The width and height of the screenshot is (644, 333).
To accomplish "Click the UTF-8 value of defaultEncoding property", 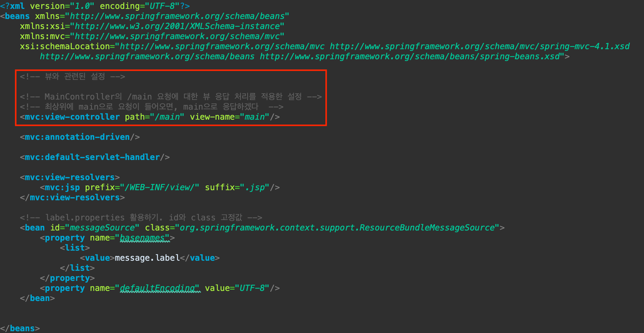I will (x=252, y=288).
